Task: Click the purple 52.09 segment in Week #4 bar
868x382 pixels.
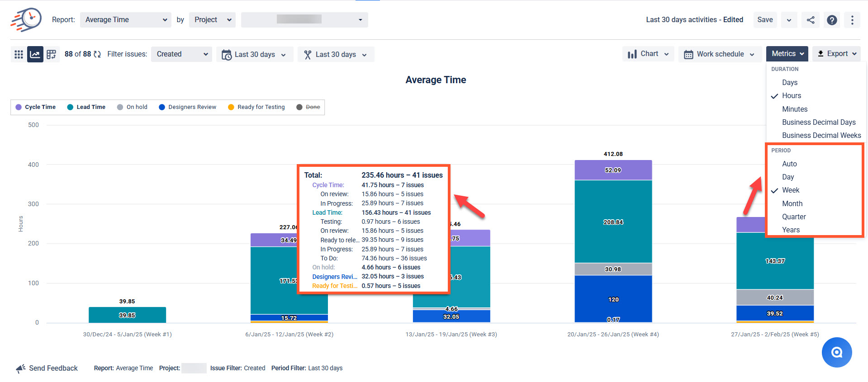Action: (x=613, y=170)
